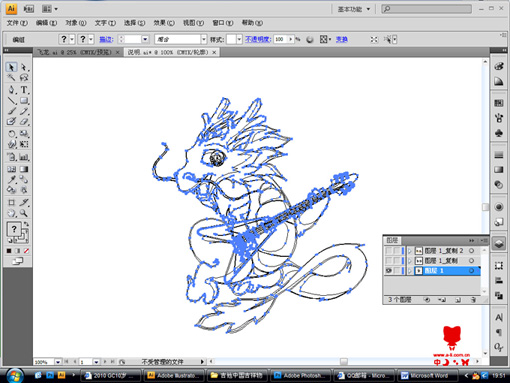Screen dimensions: 510x383
Task: Show 图层 1_复制 2 visibility box
Action: pos(388,250)
